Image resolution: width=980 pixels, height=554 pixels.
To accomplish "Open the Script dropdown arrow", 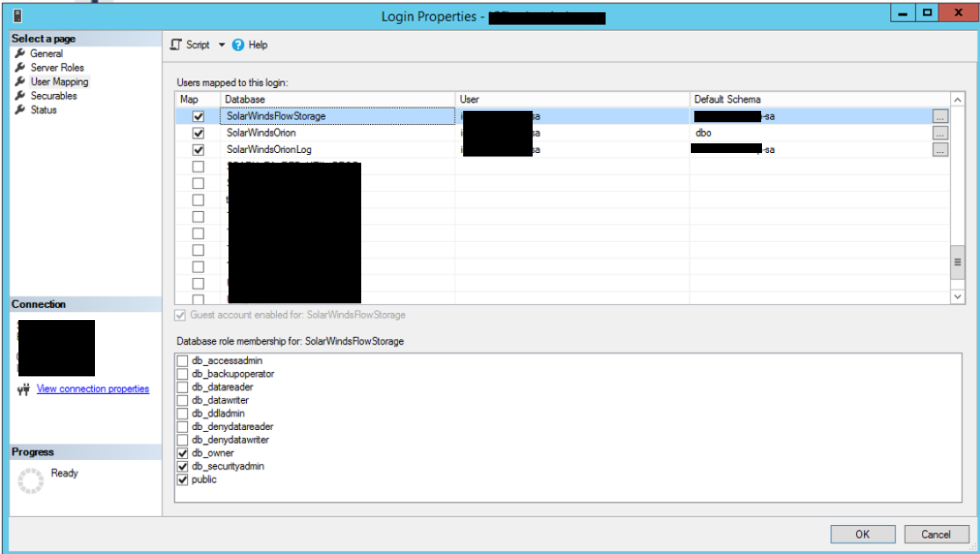I will point(221,45).
